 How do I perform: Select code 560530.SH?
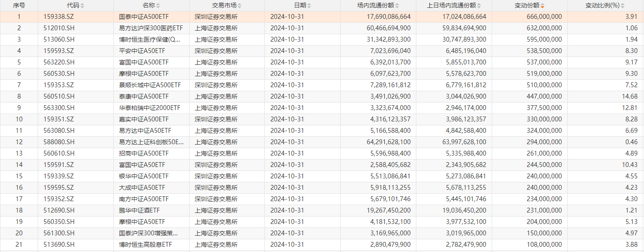59,74
